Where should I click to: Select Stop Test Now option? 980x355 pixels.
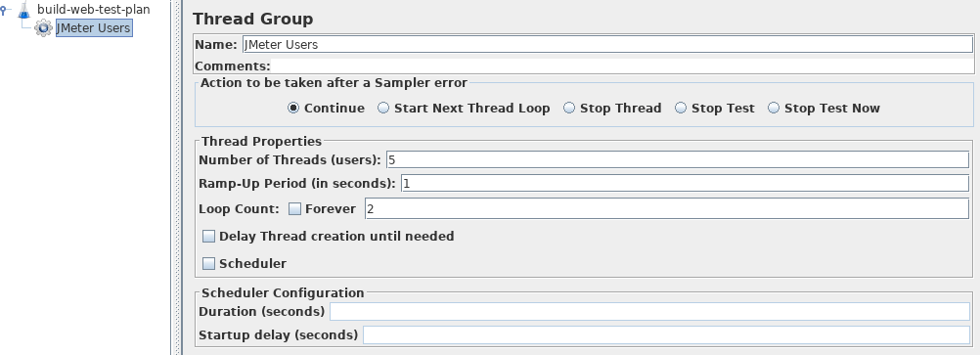point(773,109)
